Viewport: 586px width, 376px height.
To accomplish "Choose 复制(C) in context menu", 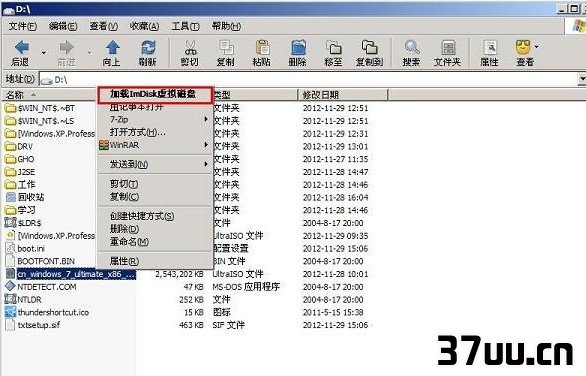I will (155, 197).
